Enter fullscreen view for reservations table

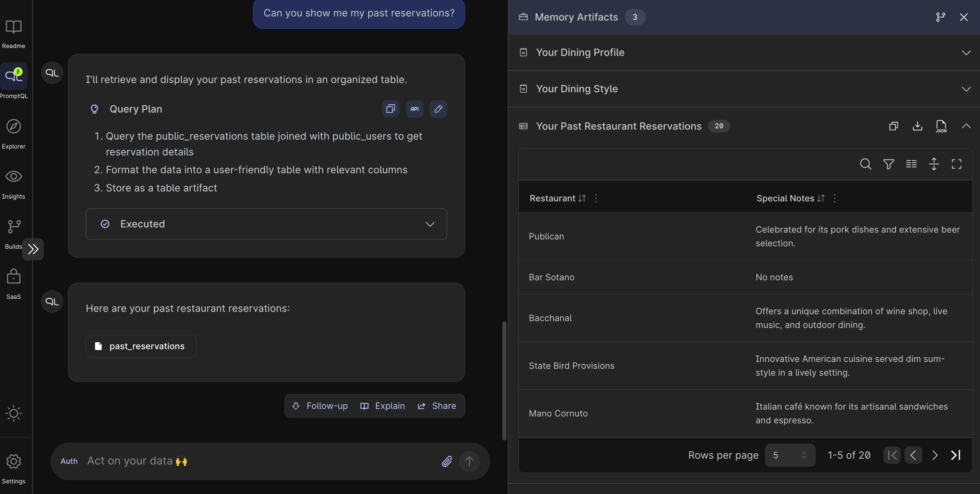point(956,164)
